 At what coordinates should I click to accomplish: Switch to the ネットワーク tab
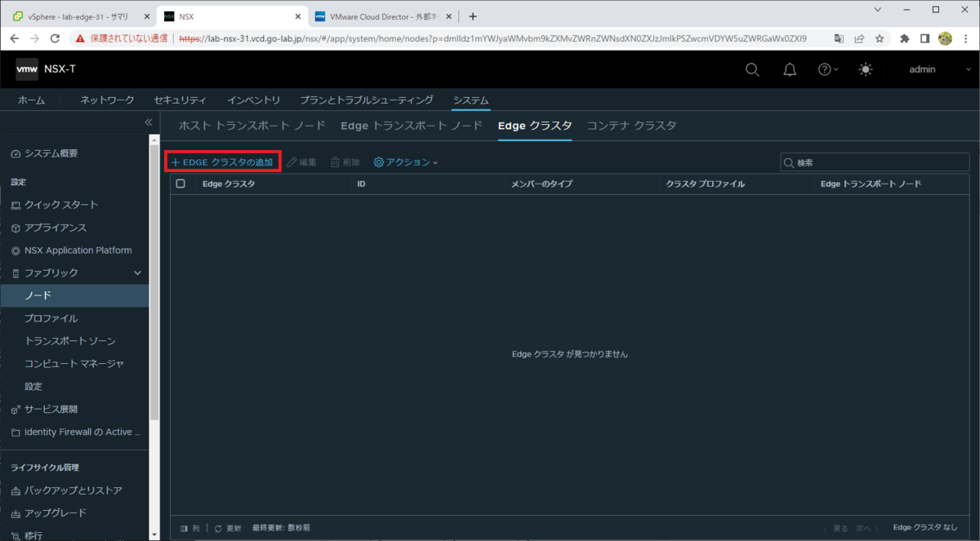point(107,100)
